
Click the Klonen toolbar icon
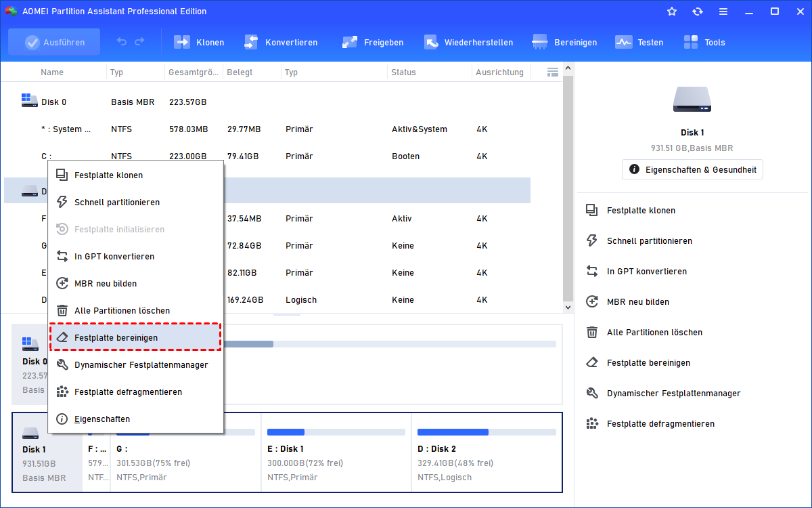tap(183, 42)
